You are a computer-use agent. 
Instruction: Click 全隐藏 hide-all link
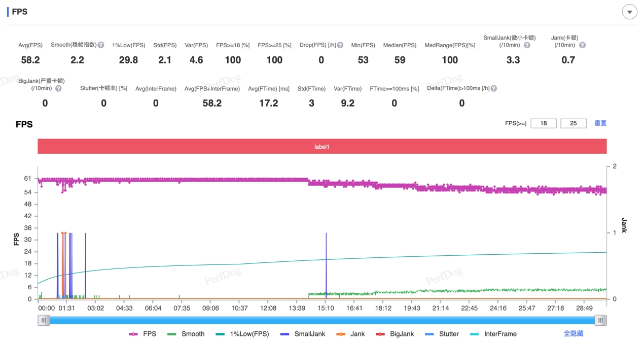click(574, 334)
